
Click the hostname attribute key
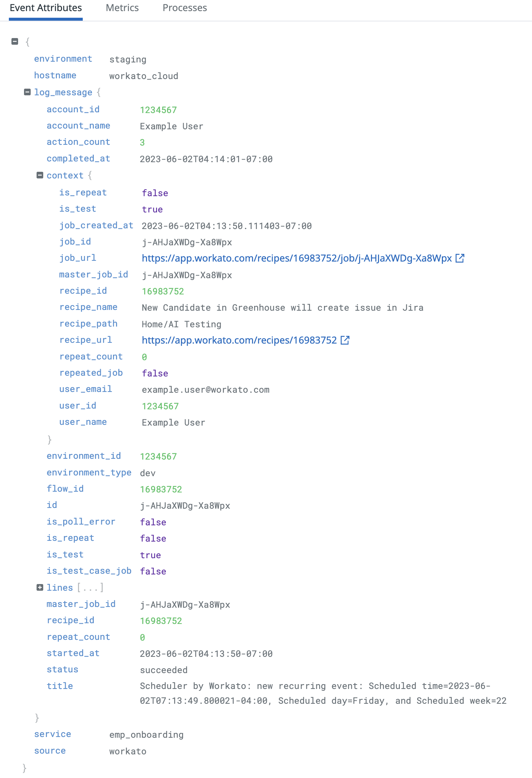coord(55,75)
